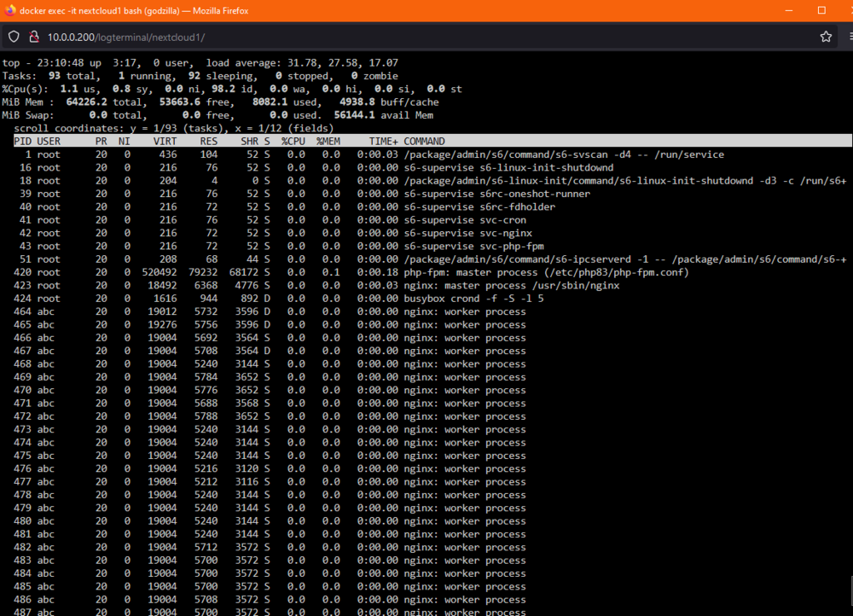Click PID 486 in the process list
This screenshot has width=853, height=616.
tap(22, 599)
